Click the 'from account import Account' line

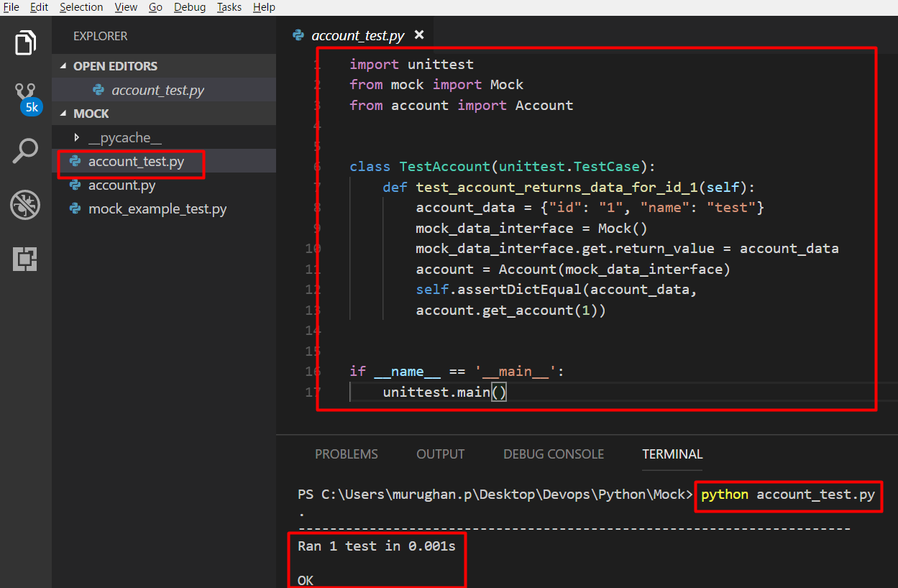(462, 105)
